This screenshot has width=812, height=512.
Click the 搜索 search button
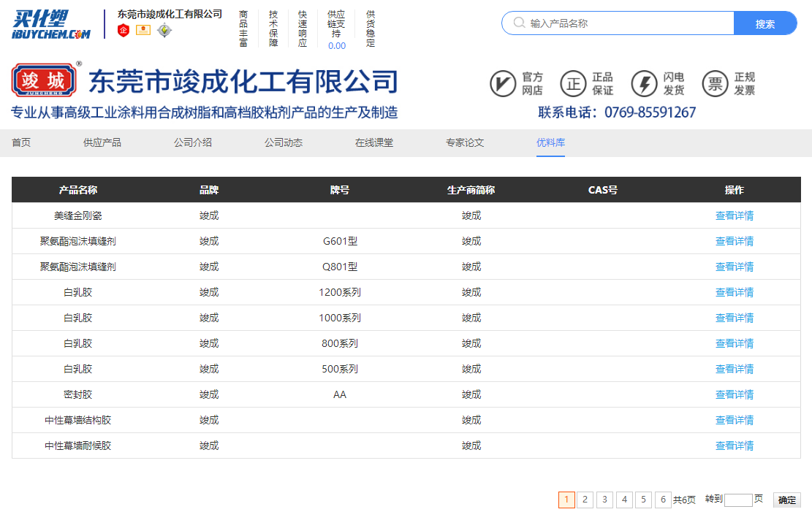tap(765, 23)
